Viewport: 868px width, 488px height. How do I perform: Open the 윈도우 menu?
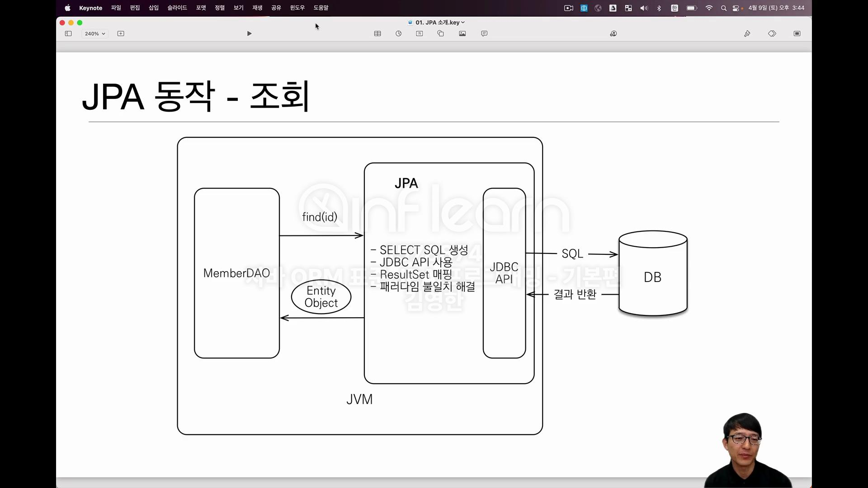[x=297, y=8]
